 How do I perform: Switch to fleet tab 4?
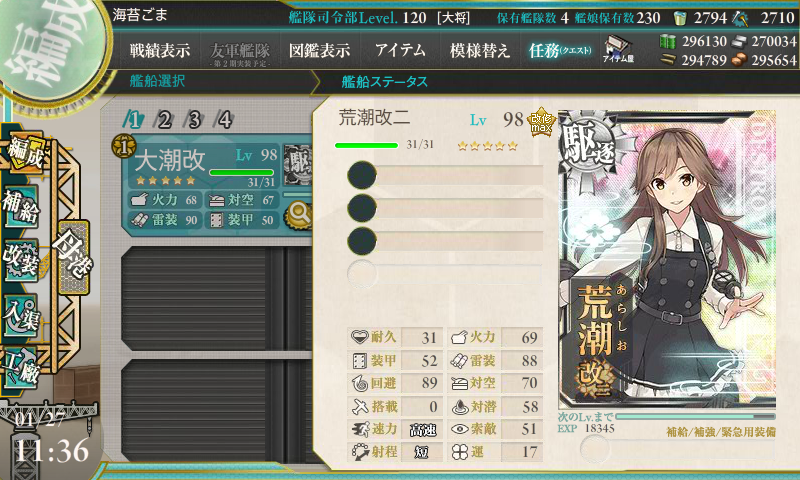coord(225,120)
